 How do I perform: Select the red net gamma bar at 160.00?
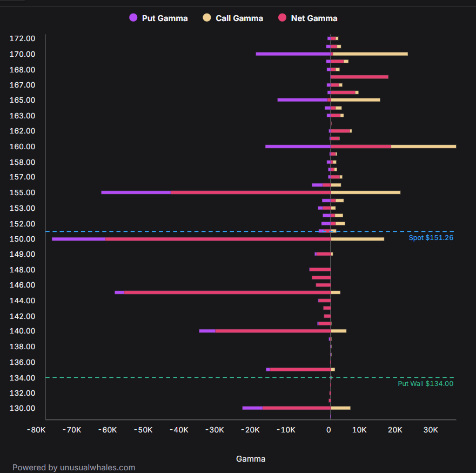[x=361, y=146]
